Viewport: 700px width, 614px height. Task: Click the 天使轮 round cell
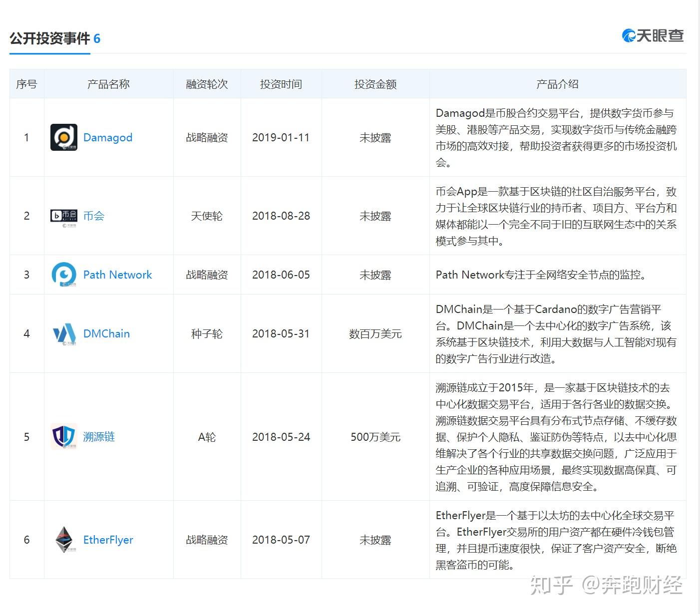(x=207, y=216)
